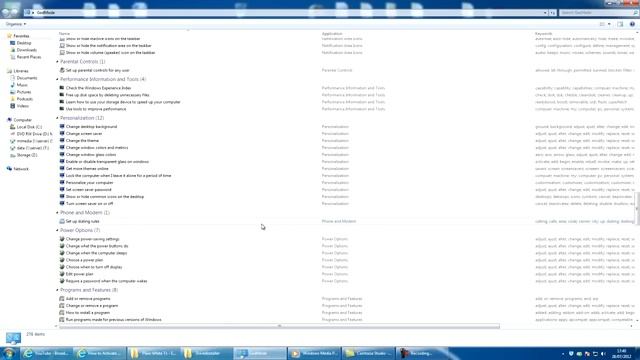This screenshot has width=640, height=360.
Task: Select Change when the computer sleeps
Action: point(96,253)
